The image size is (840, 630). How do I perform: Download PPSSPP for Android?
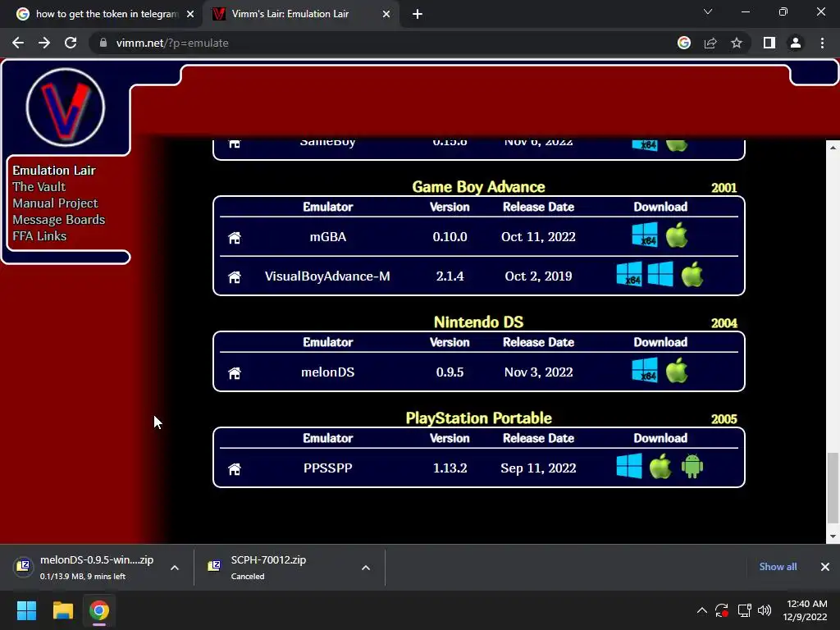692,466
